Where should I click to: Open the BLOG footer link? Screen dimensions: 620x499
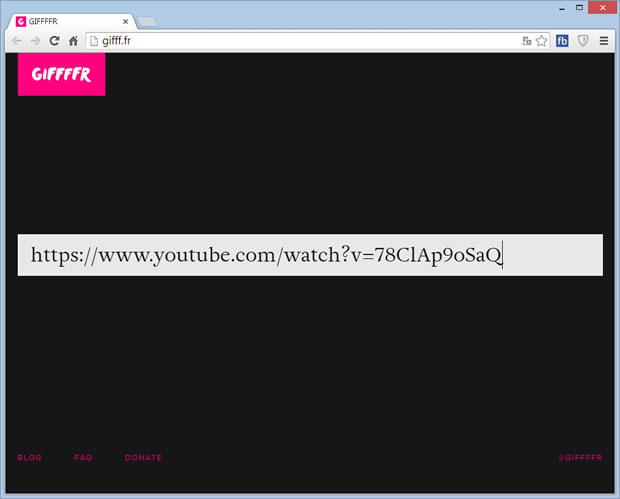pyautogui.click(x=30, y=457)
